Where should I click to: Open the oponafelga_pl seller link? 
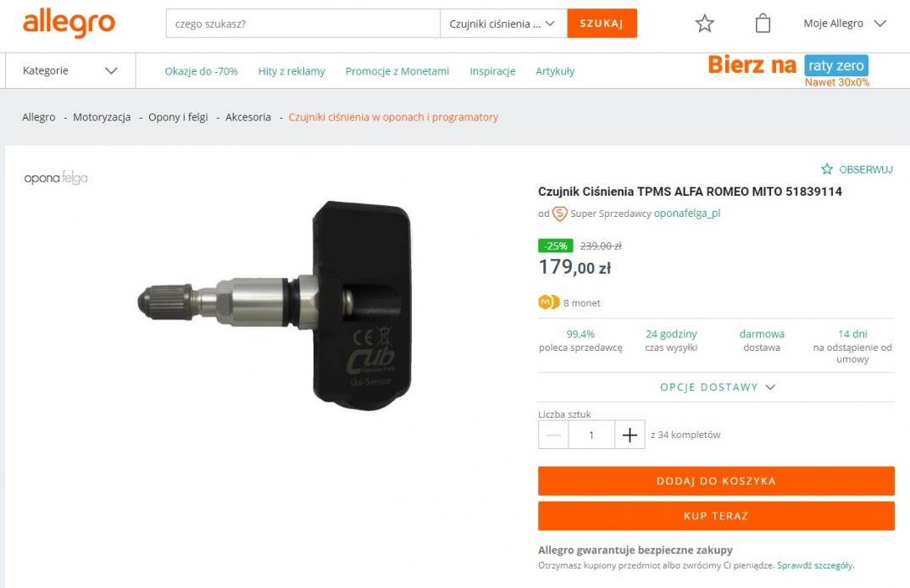(x=687, y=213)
